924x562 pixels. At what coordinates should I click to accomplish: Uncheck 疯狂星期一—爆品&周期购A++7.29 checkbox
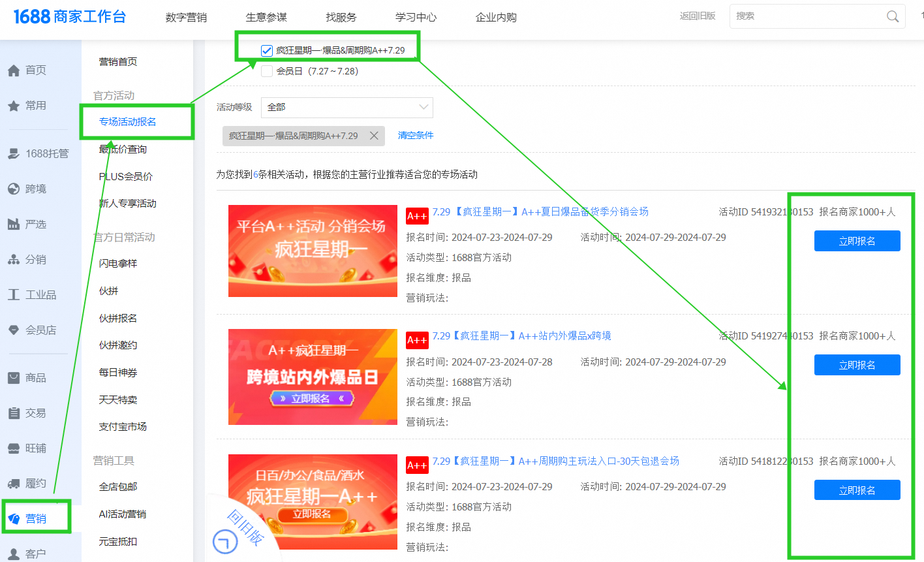tap(267, 50)
